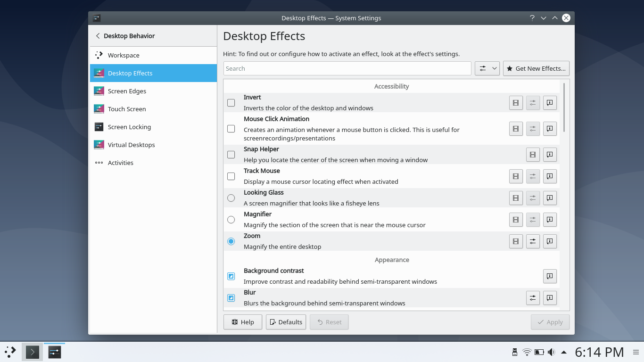Open the Touch Screen settings page
Viewport: 644px width, 362px height.
153,109
